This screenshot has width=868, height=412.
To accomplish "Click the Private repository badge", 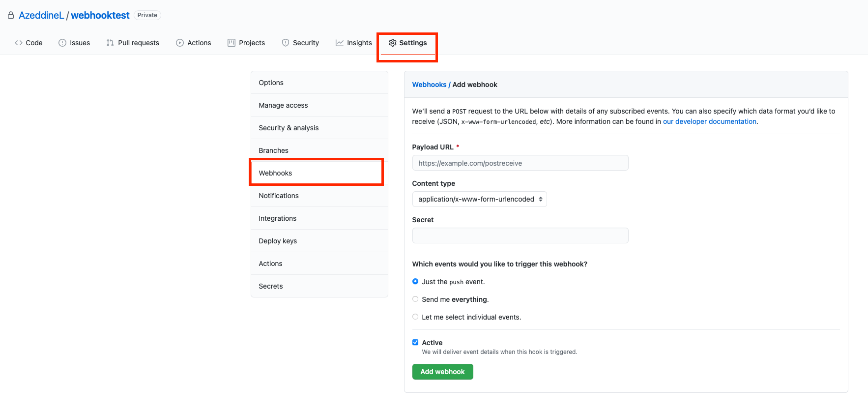I will tap(147, 15).
